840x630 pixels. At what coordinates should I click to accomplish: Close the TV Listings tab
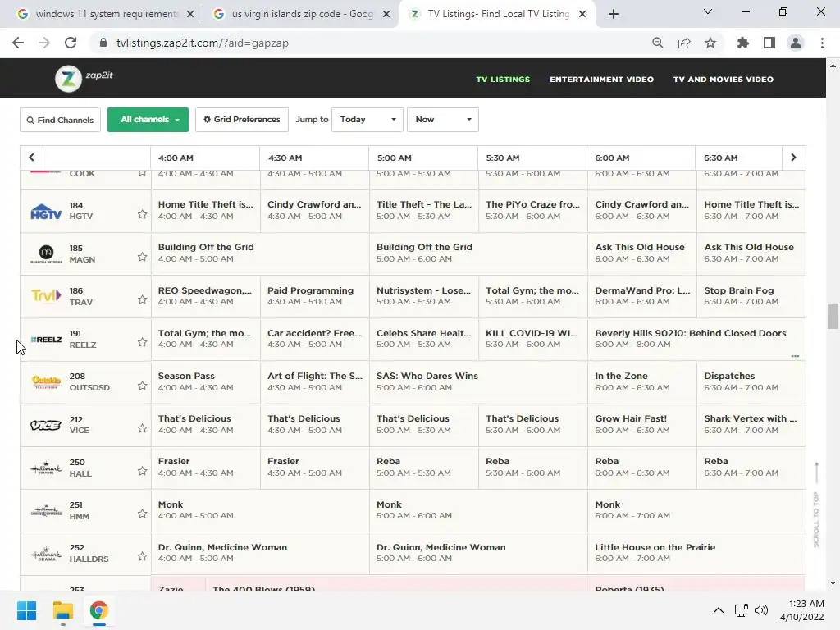click(x=582, y=14)
